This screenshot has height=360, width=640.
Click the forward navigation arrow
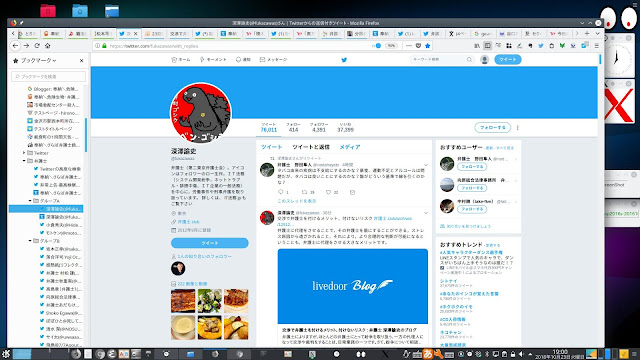pyautogui.click(x=26, y=46)
